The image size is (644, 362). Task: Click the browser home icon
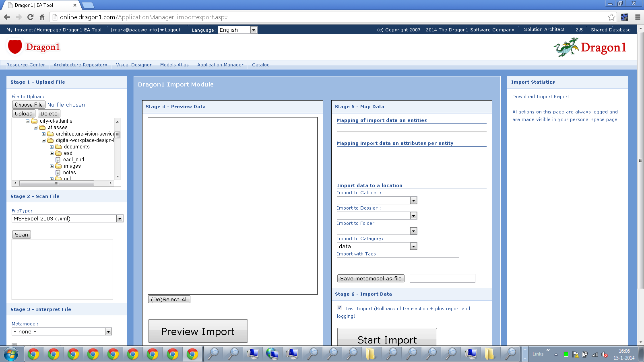(42, 17)
